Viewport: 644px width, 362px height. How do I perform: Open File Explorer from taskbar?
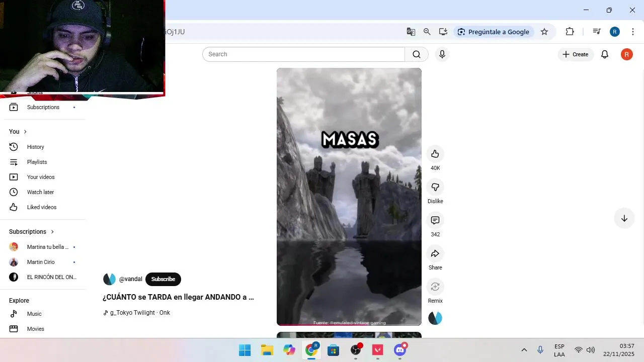(267, 350)
